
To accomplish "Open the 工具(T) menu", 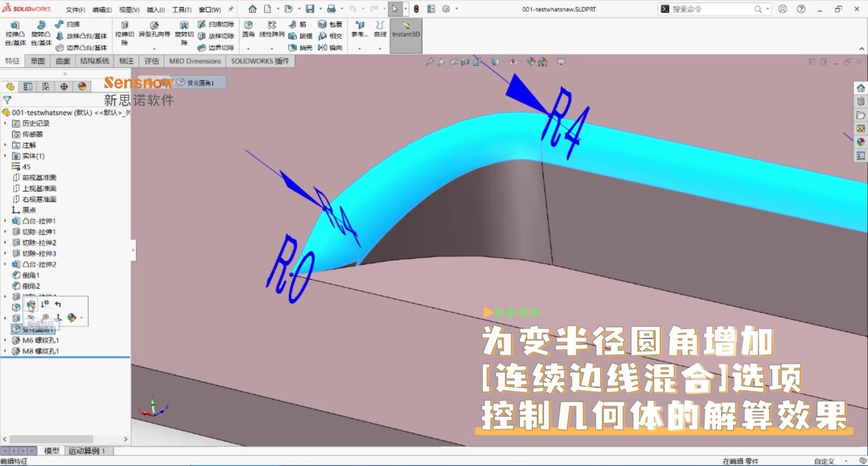I will [181, 9].
